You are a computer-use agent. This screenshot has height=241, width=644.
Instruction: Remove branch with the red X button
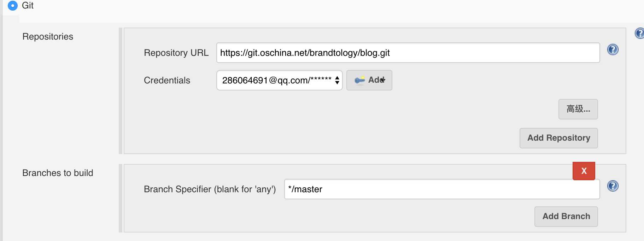[584, 171]
